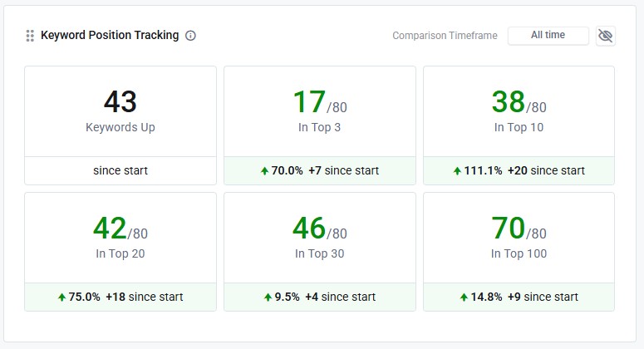Open the 43 Keywords Up card

[120, 111]
